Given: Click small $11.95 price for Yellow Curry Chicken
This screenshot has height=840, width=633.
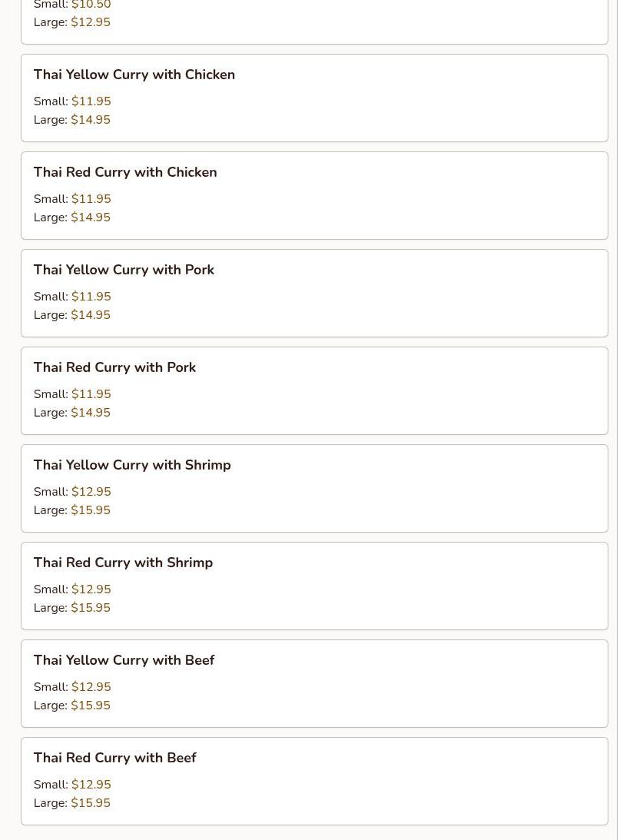Looking at the screenshot, I should [x=91, y=101].
